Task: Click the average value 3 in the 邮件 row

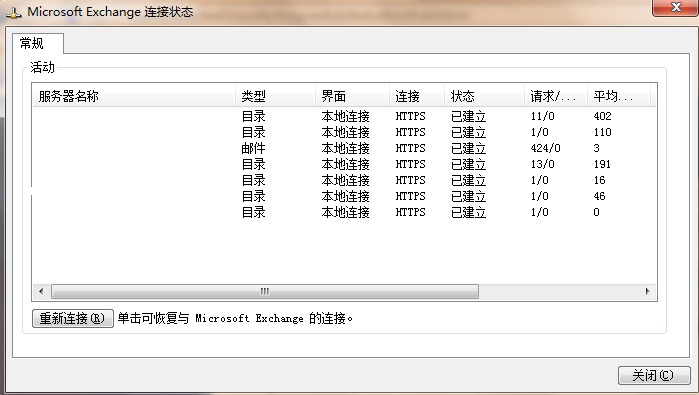Action: 596,148
